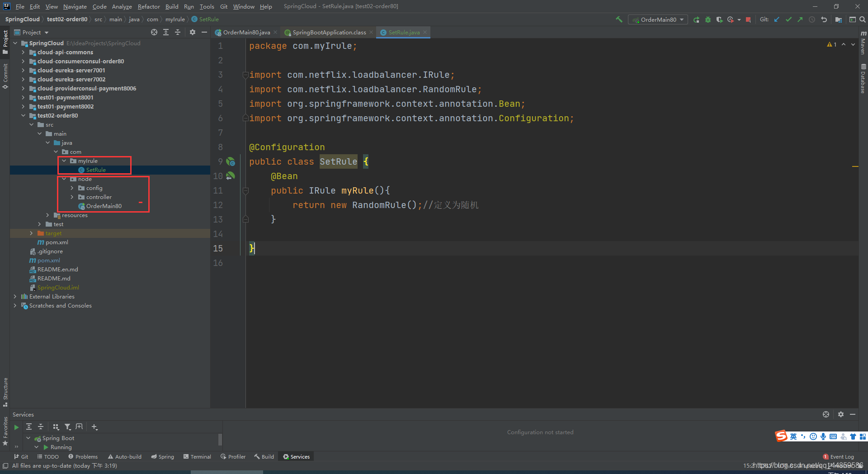Click the green bug Debug icon
The image size is (868, 474).
pos(708,19)
